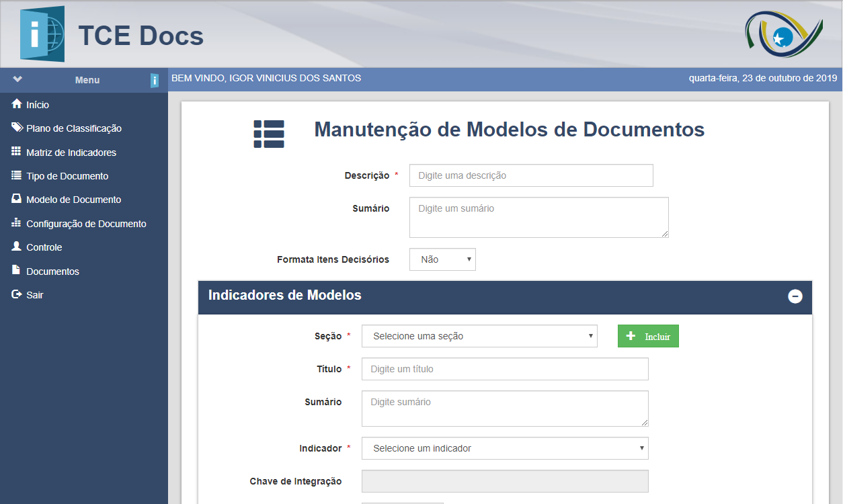Open the Formata Itens Decisórios dropdown
The image size is (843, 504).
coord(442,259)
